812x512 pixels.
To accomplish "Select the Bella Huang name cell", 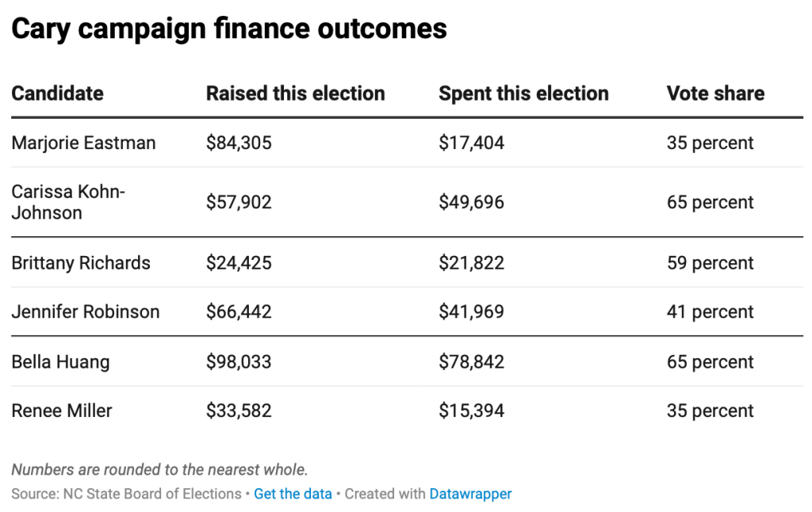I will point(60,362).
